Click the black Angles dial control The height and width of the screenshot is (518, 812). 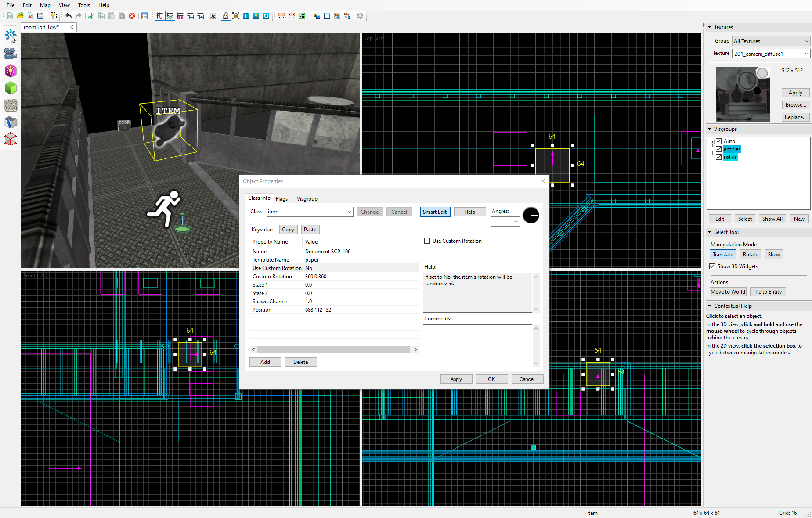[531, 216]
